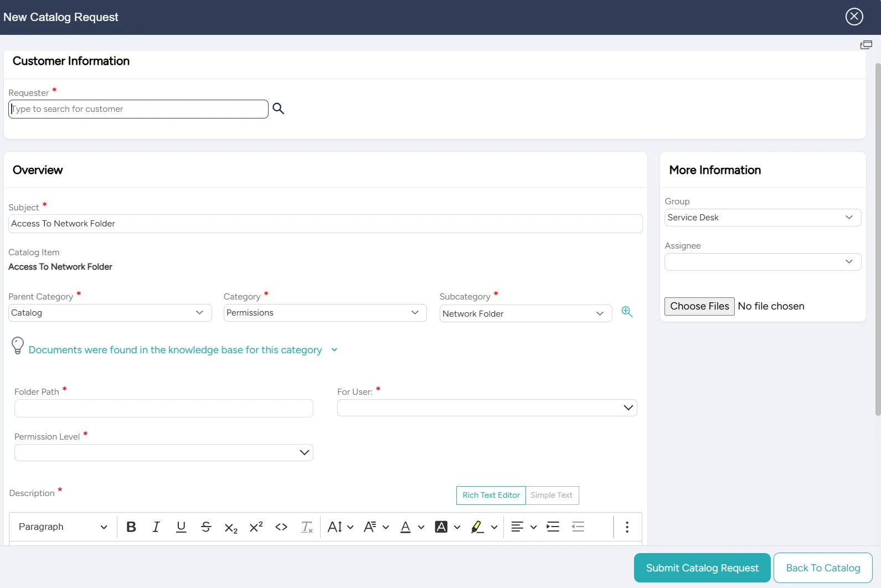881x588 pixels.
Task: Toggle underline formatting
Action: pyautogui.click(x=181, y=527)
